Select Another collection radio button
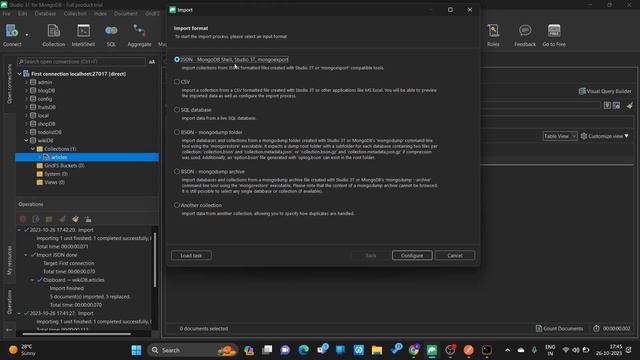640x360 pixels. click(177, 205)
